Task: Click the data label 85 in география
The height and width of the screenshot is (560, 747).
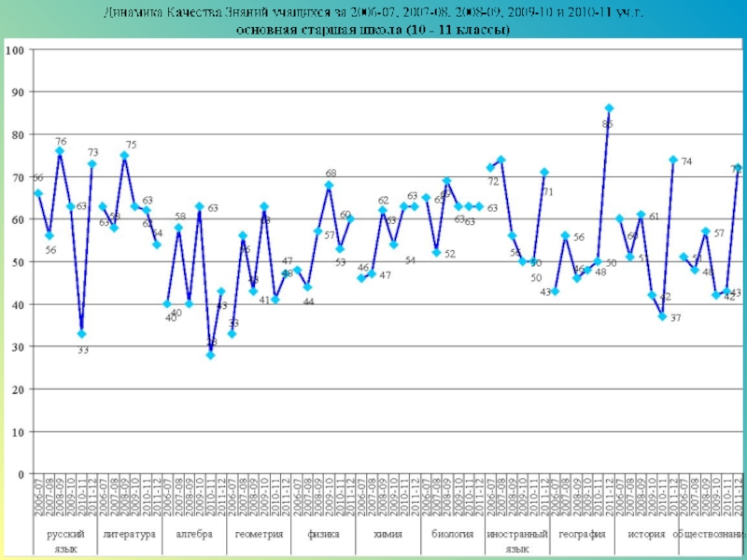Action: click(x=608, y=124)
